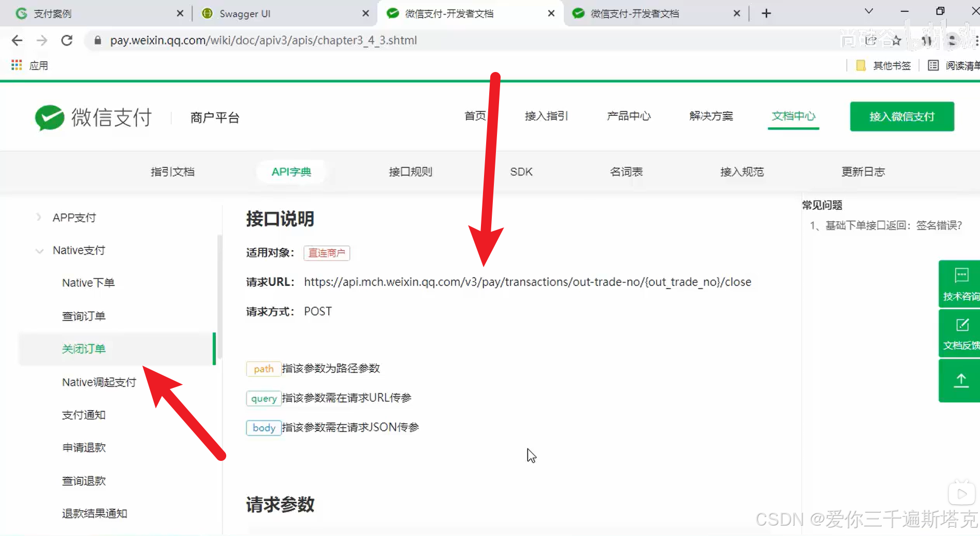Open Native支付 section in sidebar
This screenshot has height=536, width=980.
point(79,250)
